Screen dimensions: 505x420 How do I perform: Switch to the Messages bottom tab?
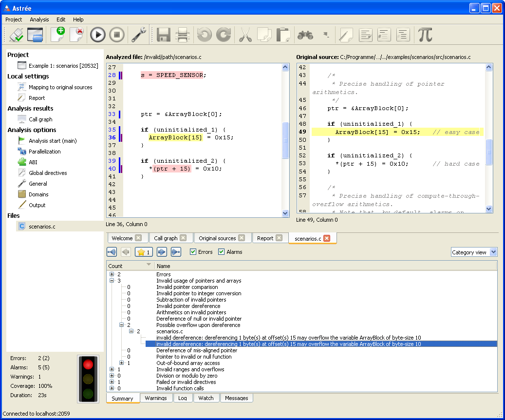tap(236, 398)
